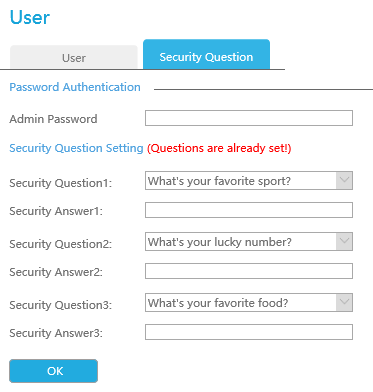This screenshot has width=373, height=392.
Task: Click the arrow icon on Security Question2 dropdown
Action: 344,242
